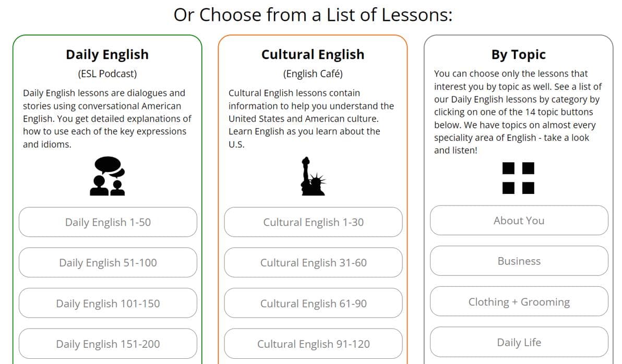Screen dimensions: 622x364
Task: Select Cultural English 31-60 button
Action: [x=314, y=262]
